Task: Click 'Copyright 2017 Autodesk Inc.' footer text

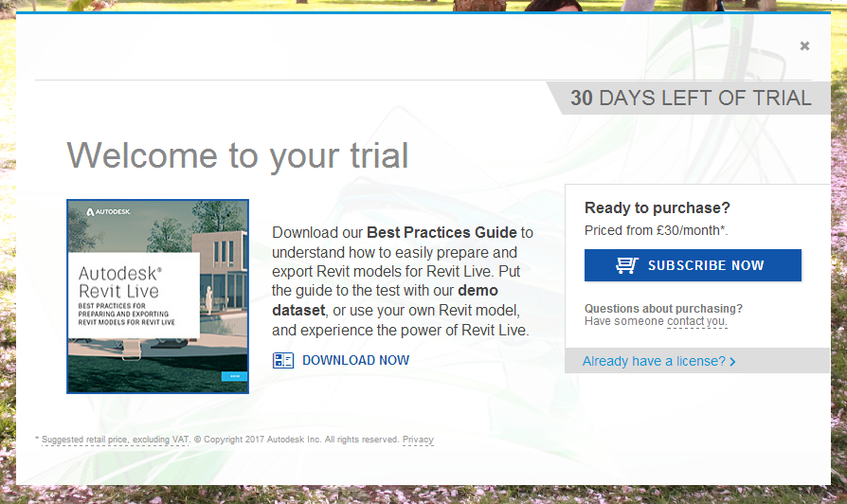Action: (257, 440)
